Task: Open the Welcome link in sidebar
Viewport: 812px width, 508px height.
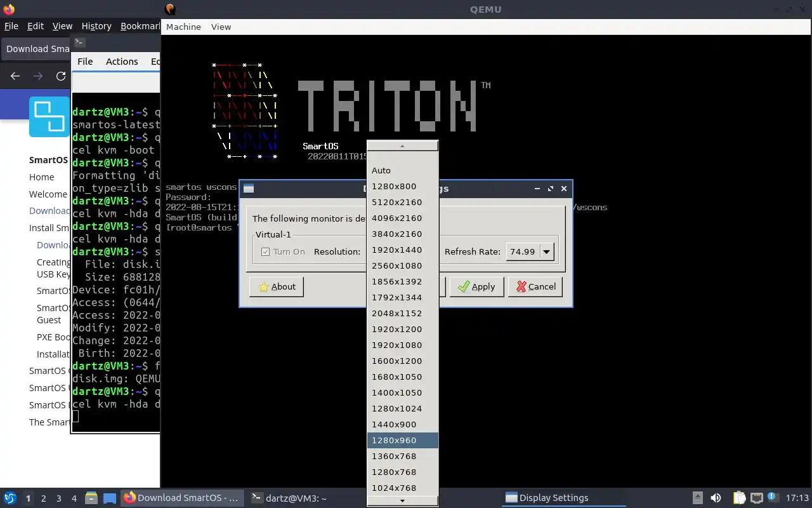Action: pyautogui.click(x=48, y=194)
